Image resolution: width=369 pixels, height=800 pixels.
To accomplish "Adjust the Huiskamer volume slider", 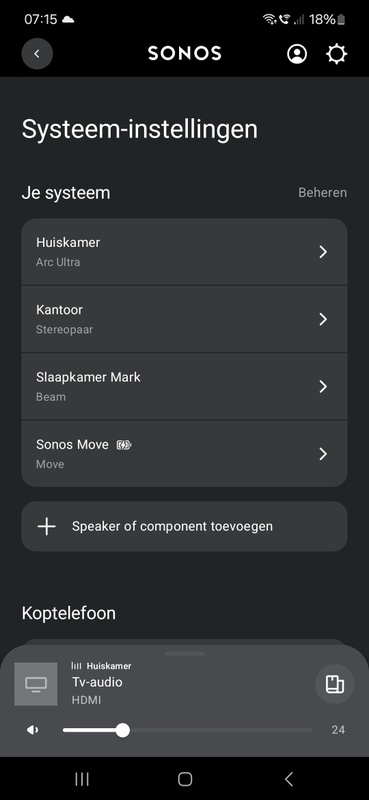I will [x=188, y=730].
